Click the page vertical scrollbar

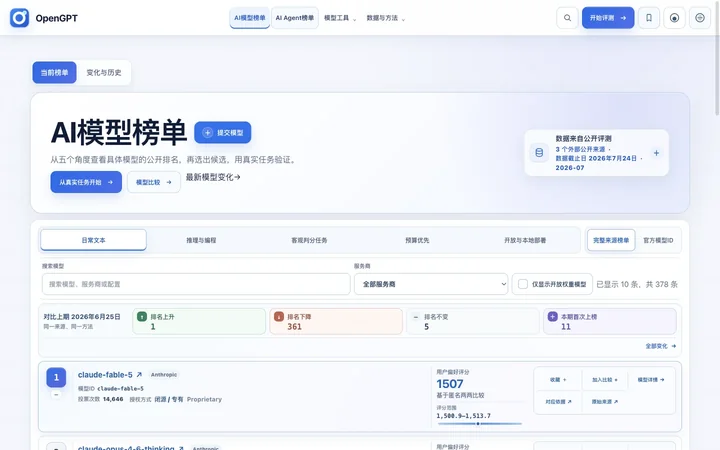[717, 57]
